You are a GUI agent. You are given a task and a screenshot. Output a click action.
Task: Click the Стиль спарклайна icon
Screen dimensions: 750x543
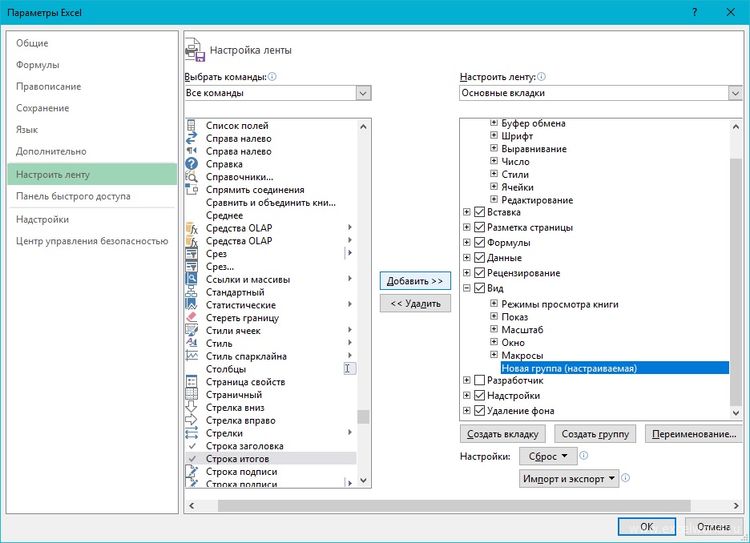191,356
